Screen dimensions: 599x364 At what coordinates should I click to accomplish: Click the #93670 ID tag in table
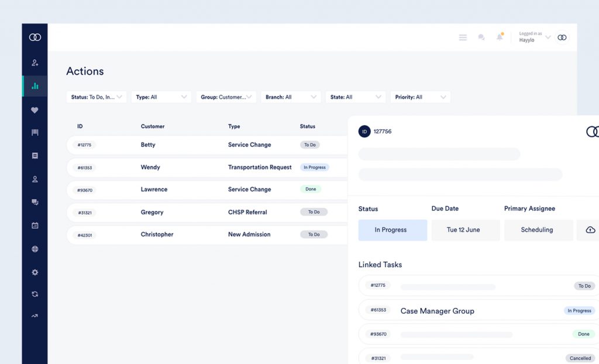(84, 190)
